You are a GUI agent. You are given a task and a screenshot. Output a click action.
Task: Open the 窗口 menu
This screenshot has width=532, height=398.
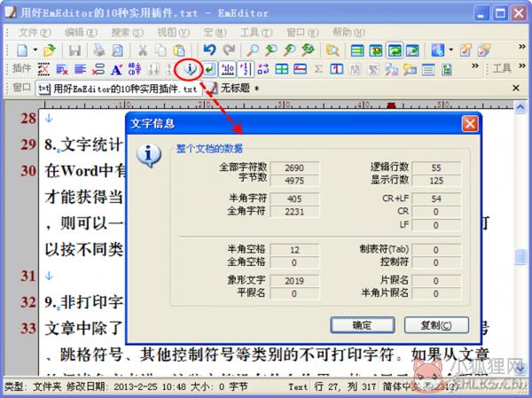click(x=302, y=33)
